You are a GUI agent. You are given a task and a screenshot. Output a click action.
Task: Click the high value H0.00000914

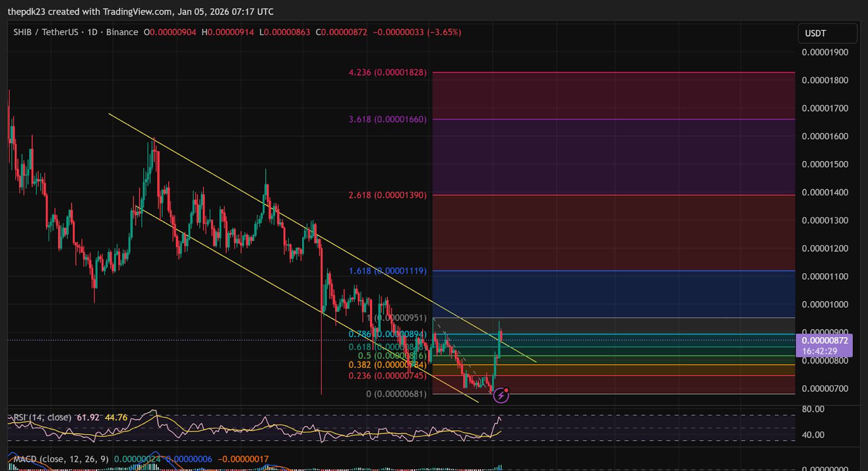[228, 32]
